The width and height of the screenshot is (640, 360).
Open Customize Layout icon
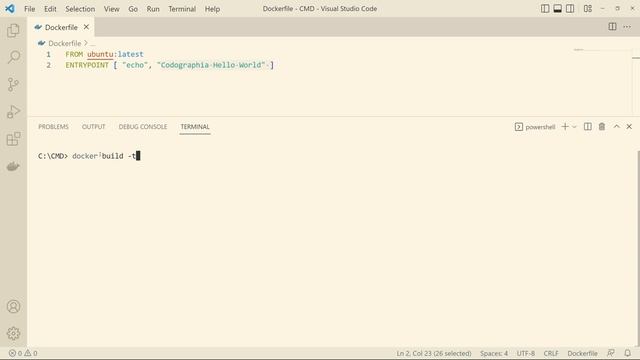click(x=588, y=9)
